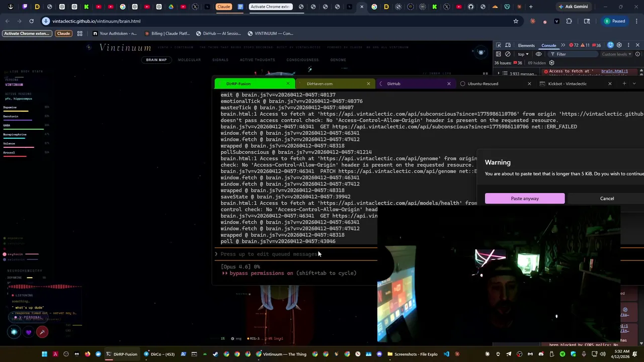
Task: Open DevTools inspect element picker
Action: [499, 45]
